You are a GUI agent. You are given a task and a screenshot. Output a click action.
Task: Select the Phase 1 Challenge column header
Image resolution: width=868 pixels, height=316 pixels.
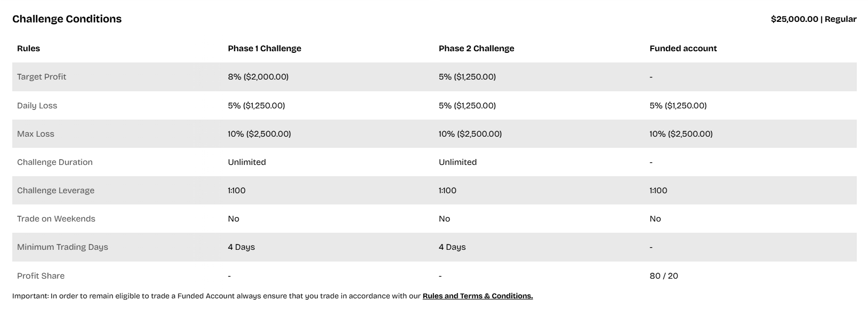[264, 48]
